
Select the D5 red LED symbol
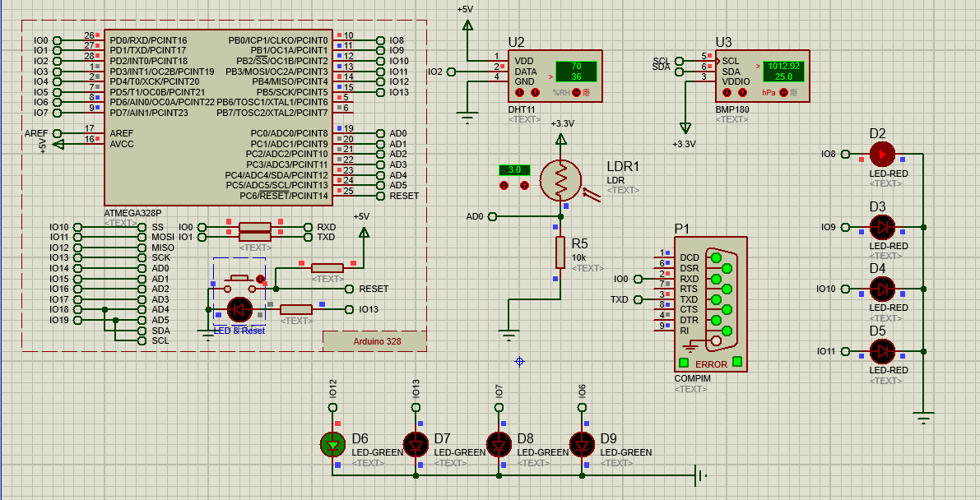[881, 351]
